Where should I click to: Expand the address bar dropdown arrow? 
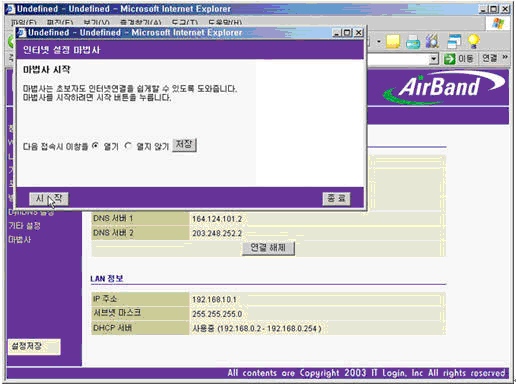[433, 59]
